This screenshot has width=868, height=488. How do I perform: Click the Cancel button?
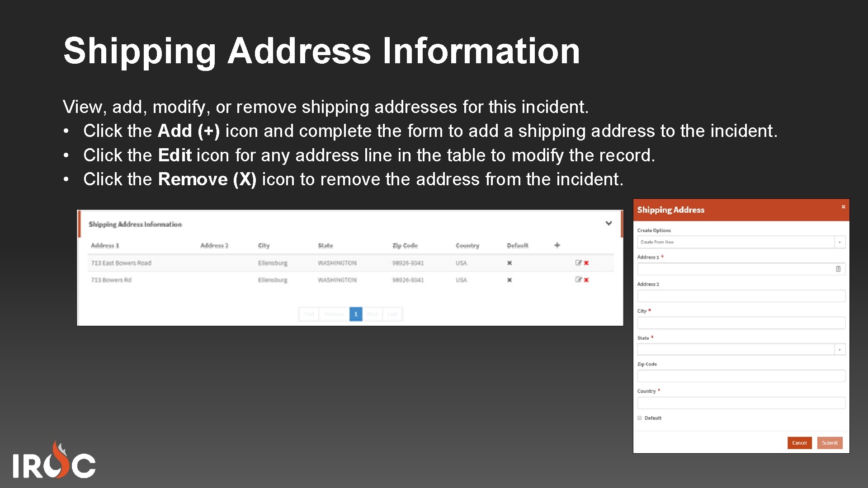coord(799,443)
